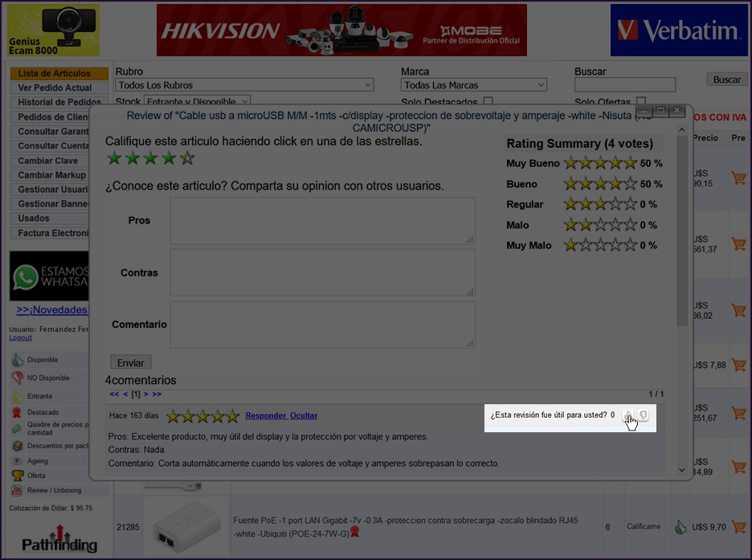The width and height of the screenshot is (752, 560).
Task: Click thumbs-down on the review usefulness prompt
Action: pos(644,415)
